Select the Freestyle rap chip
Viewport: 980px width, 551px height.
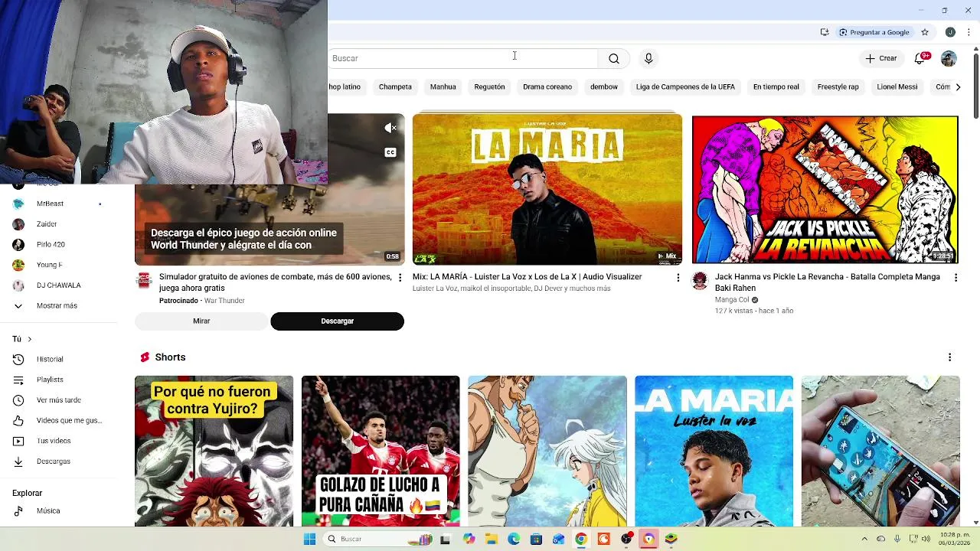[838, 86]
